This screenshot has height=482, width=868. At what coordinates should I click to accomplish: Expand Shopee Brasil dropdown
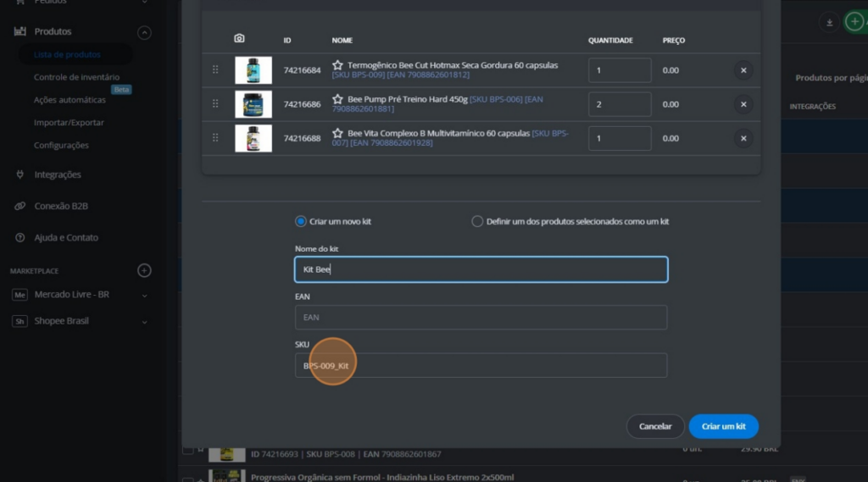tap(144, 322)
